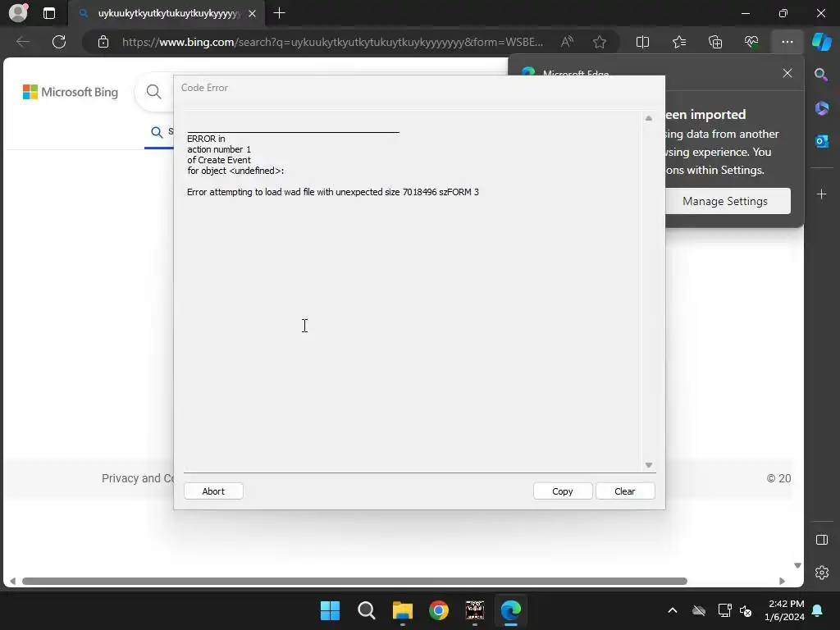
Task: Open Outlook icon in sidebar
Action: [822, 141]
